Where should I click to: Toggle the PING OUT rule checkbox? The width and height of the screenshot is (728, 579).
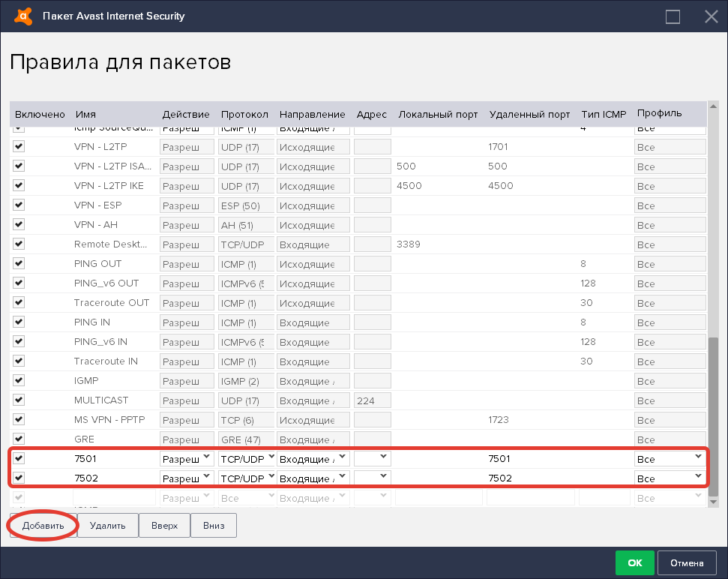coord(19,264)
